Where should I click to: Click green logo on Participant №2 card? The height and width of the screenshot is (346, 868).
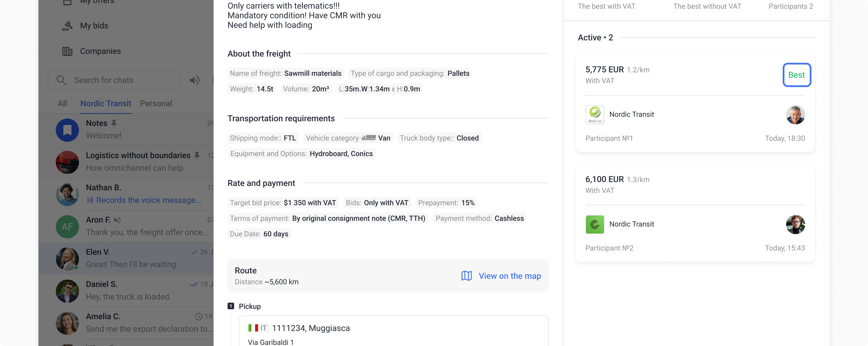coord(595,224)
